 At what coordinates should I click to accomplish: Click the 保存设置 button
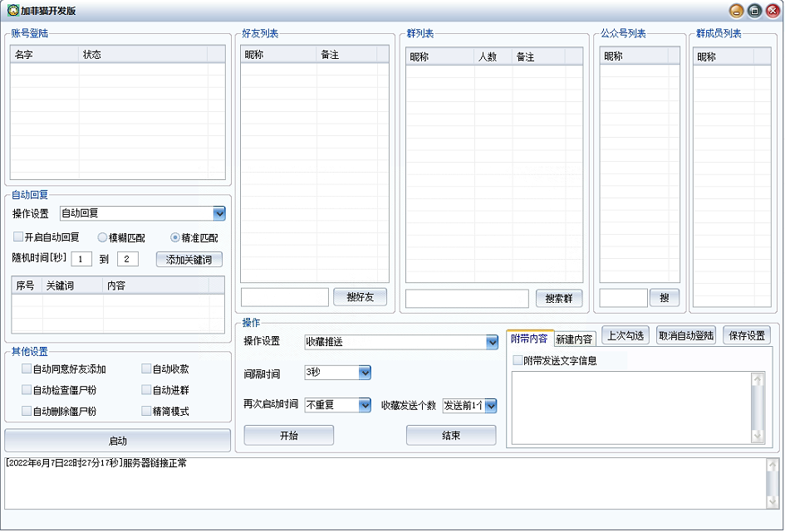pyautogui.click(x=746, y=335)
